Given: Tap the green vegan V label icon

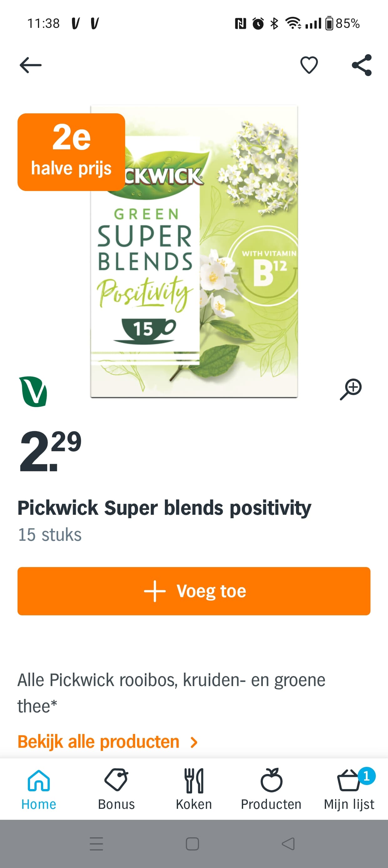Looking at the screenshot, I should 33,391.
